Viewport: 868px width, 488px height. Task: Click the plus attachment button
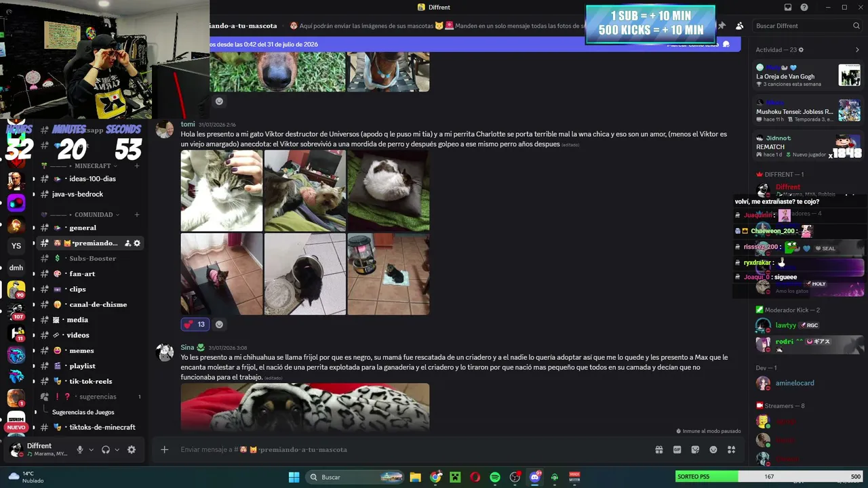coord(164,449)
